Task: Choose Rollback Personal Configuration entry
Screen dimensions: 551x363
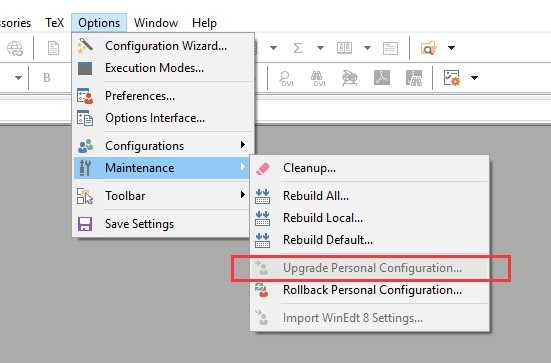Action: [370, 290]
